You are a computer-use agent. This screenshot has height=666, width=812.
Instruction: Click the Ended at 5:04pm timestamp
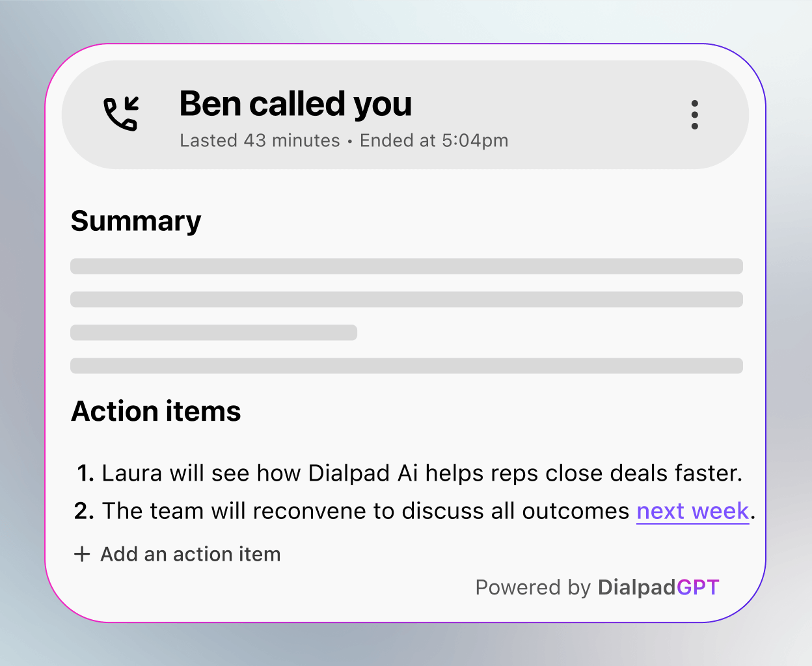(433, 140)
